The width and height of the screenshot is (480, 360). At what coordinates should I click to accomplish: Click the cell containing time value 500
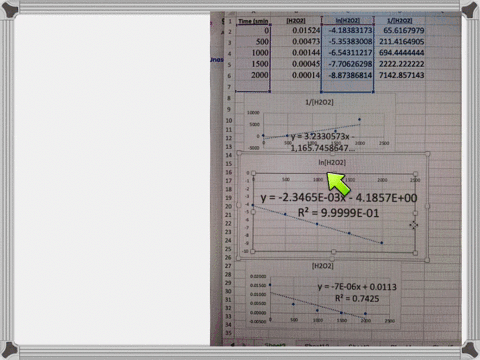point(253,42)
